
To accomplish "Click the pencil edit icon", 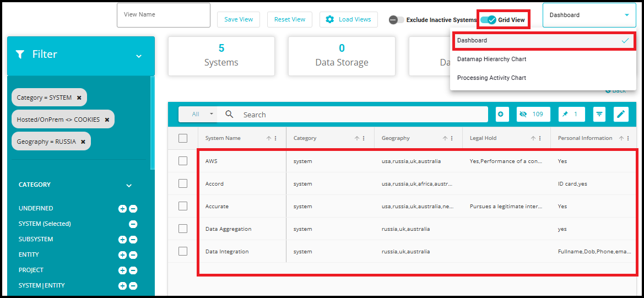I will [x=621, y=114].
